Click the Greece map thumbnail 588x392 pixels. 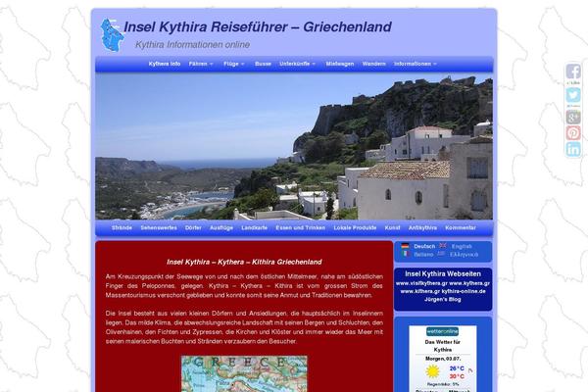[244, 373]
